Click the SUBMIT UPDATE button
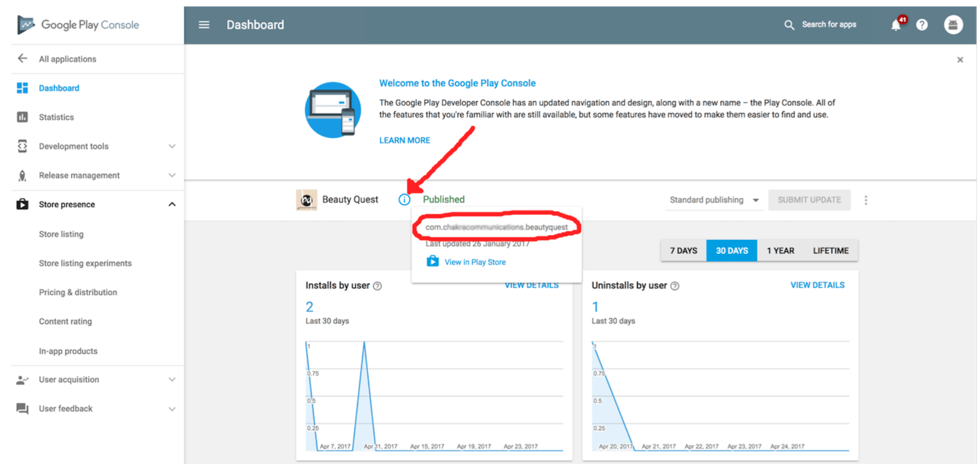The width and height of the screenshot is (980, 467). coord(809,200)
